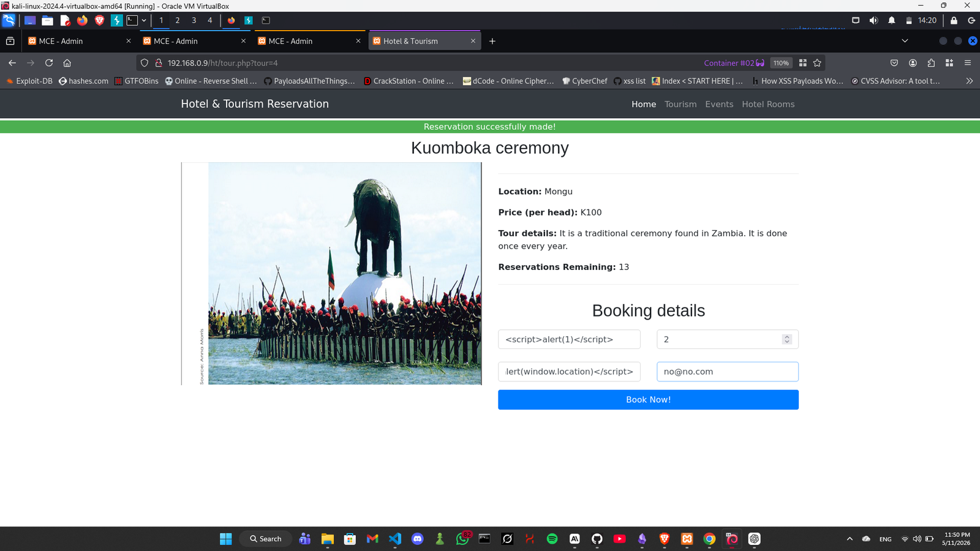This screenshot has width=980, height=551.
Task: Open Save to Pocket icon
Action: [894, 63]
